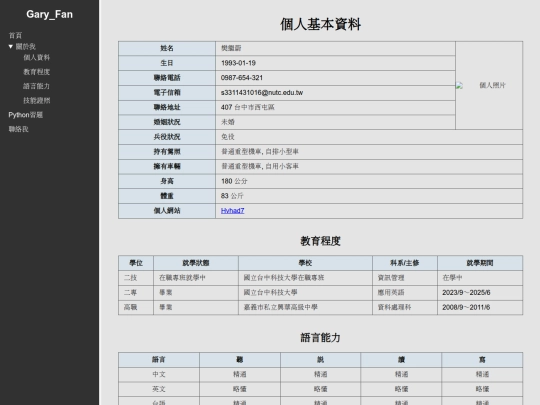Click the 婚姻狀況 row label
Screen dimensions: 540x405
(x=167, y=122)
